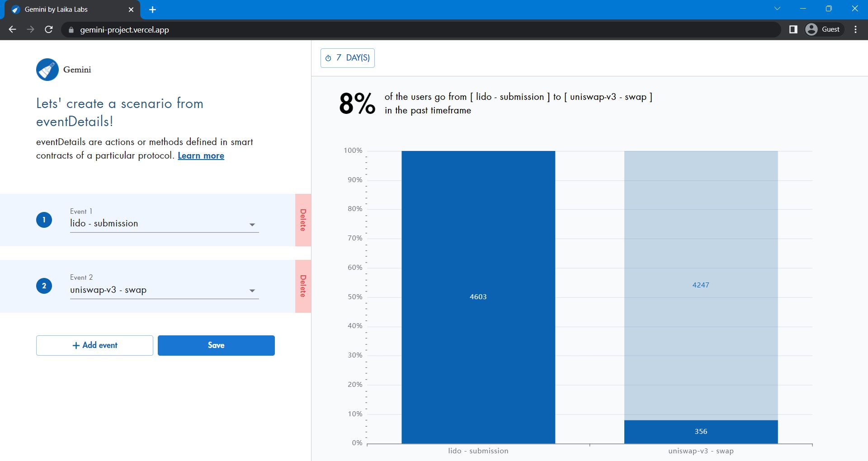Click the step 2 number badge

(44, 286)
